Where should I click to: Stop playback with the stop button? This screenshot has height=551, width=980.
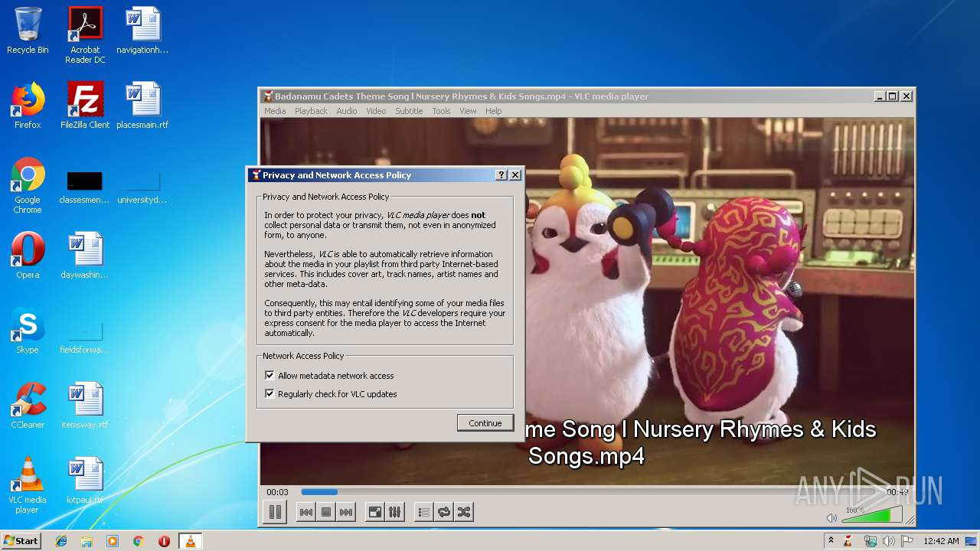click(x=326, y=513)
